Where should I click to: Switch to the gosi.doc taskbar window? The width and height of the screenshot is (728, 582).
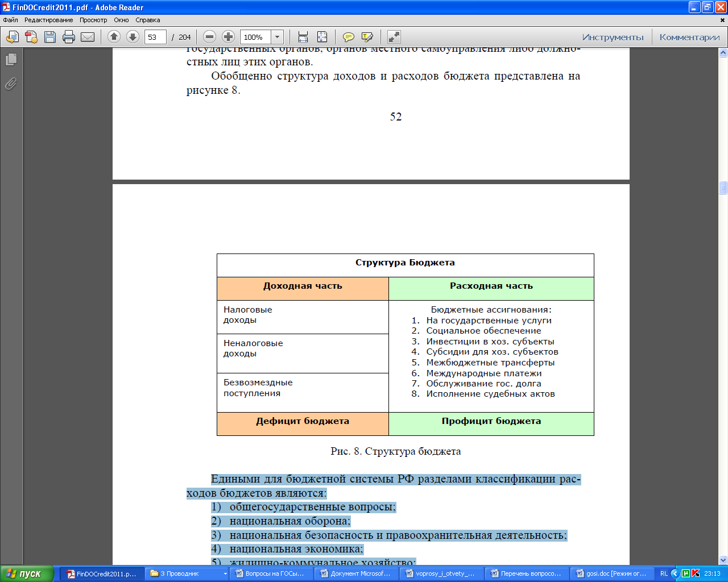tap(611, 573)
